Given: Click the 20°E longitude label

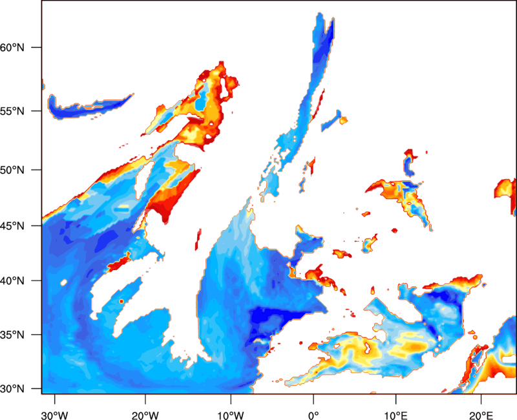Looking at the screenshot, I should tap(481, 415).
